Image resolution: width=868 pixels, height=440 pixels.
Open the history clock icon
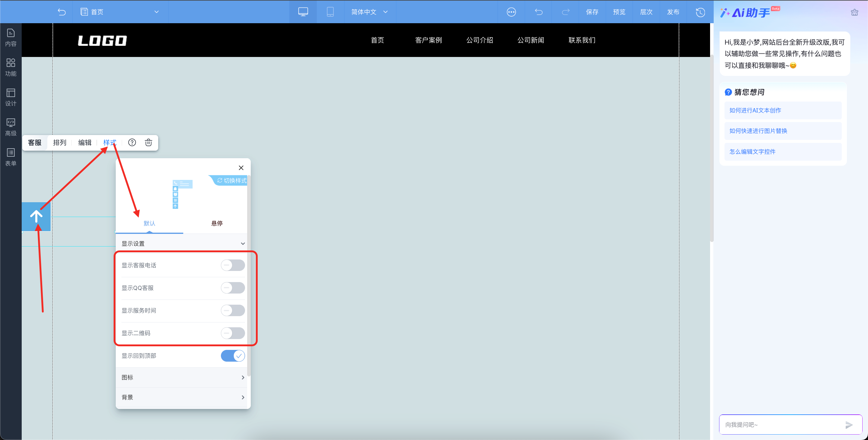point(700,12)
